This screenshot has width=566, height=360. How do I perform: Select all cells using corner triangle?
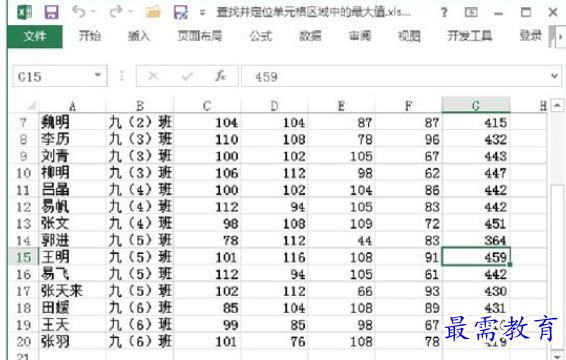pos(31,105)
